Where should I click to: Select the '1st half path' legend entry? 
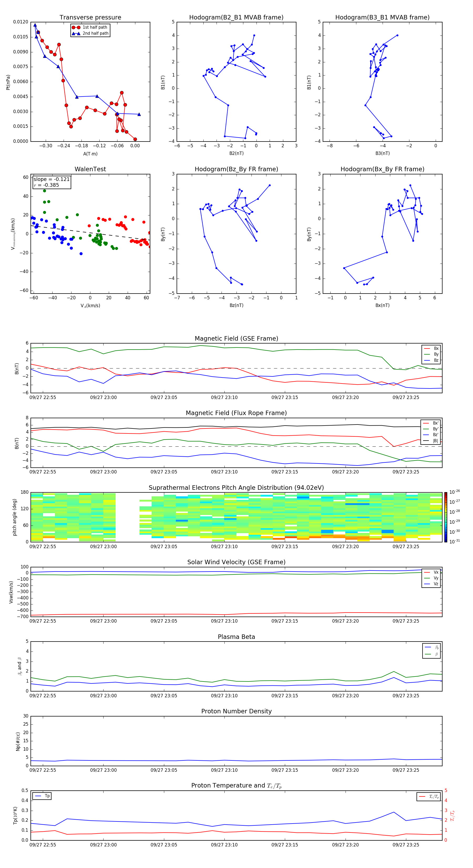click(x=90, y=27)
